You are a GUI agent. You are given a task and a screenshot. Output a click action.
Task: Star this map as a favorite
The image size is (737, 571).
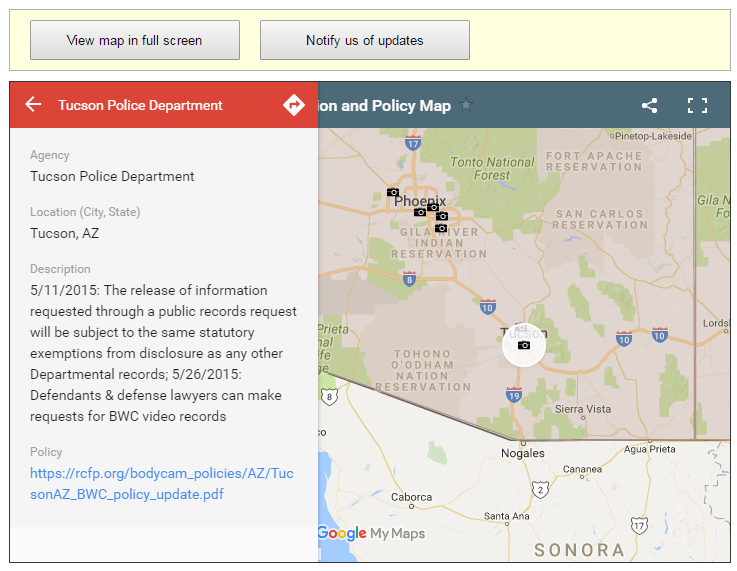pos(466,105)
